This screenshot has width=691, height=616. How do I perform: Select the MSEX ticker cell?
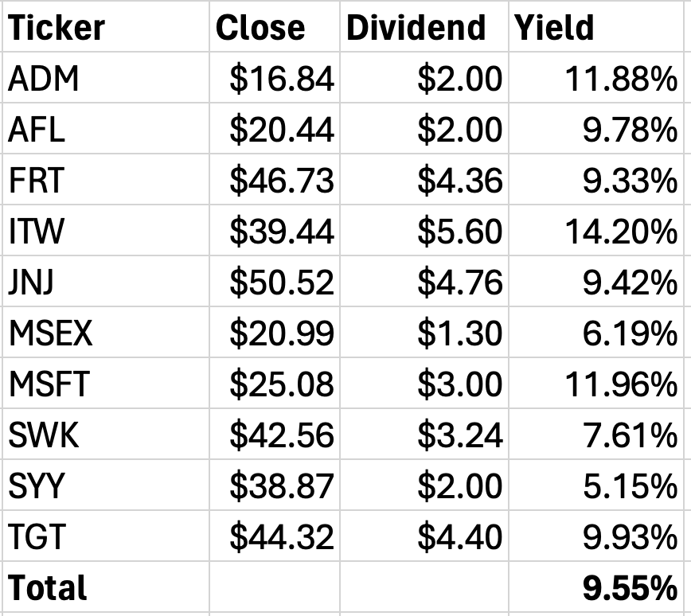tap(106, 332)
